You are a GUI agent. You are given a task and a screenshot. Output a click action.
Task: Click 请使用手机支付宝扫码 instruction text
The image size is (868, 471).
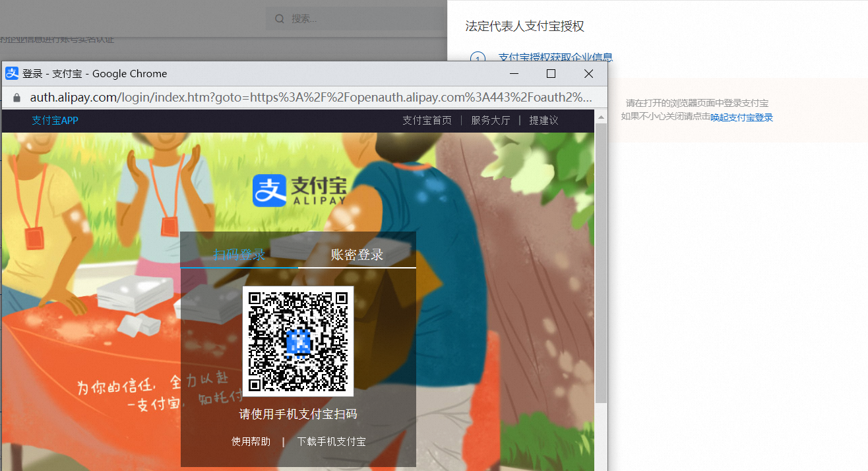[x=298, y=414]
